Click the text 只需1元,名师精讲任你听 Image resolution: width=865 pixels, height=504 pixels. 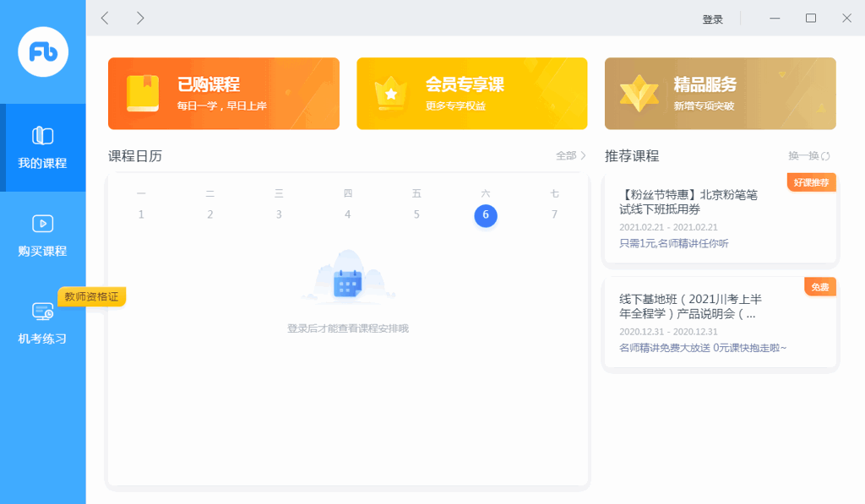[673, 243]
